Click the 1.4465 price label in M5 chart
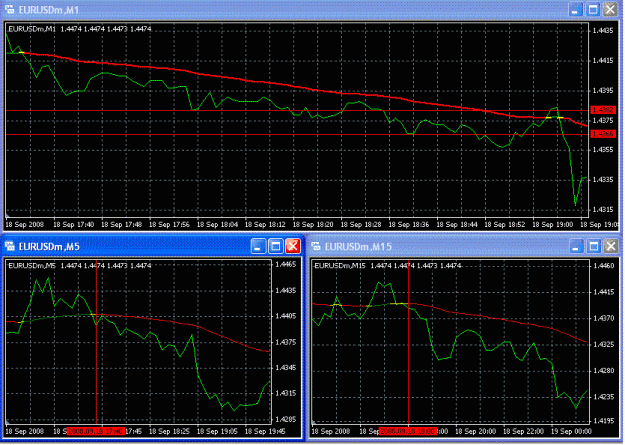This screenshot has width=625, height=445. tap(286, 264)
